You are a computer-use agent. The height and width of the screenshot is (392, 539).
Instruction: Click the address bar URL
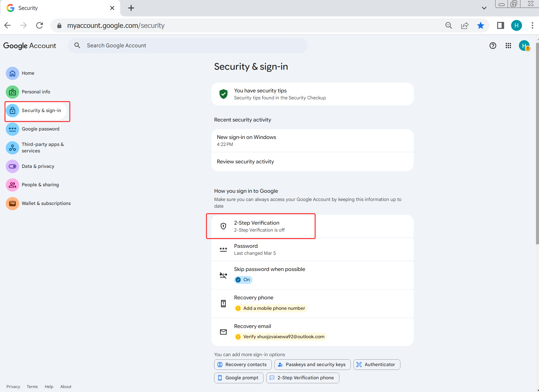[x=116, y=25]
